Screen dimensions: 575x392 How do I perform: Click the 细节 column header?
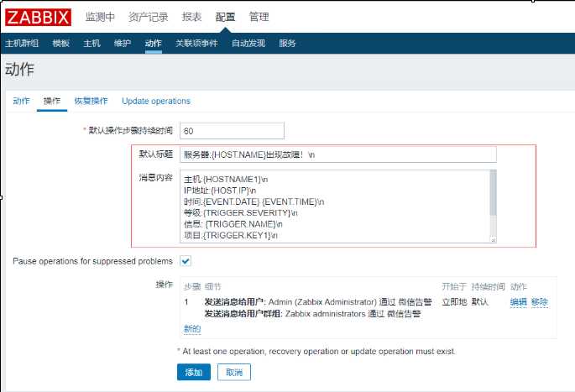(212, 286)
